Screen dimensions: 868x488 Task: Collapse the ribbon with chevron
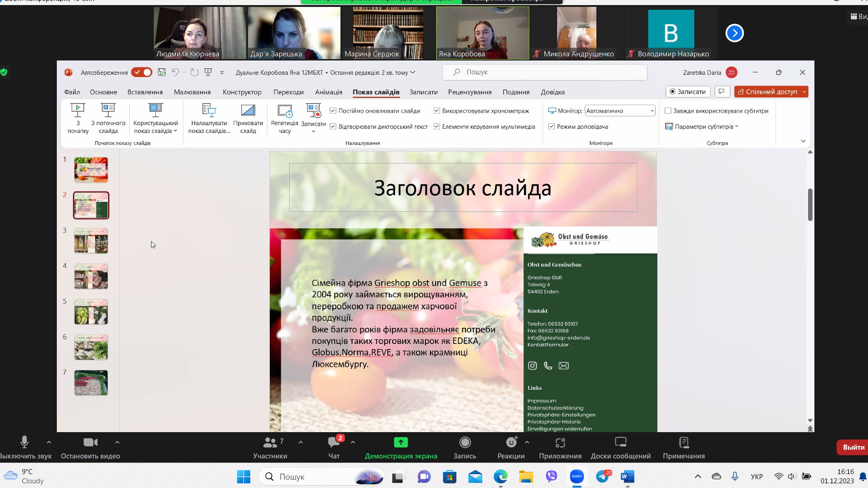tap(803, 141)
